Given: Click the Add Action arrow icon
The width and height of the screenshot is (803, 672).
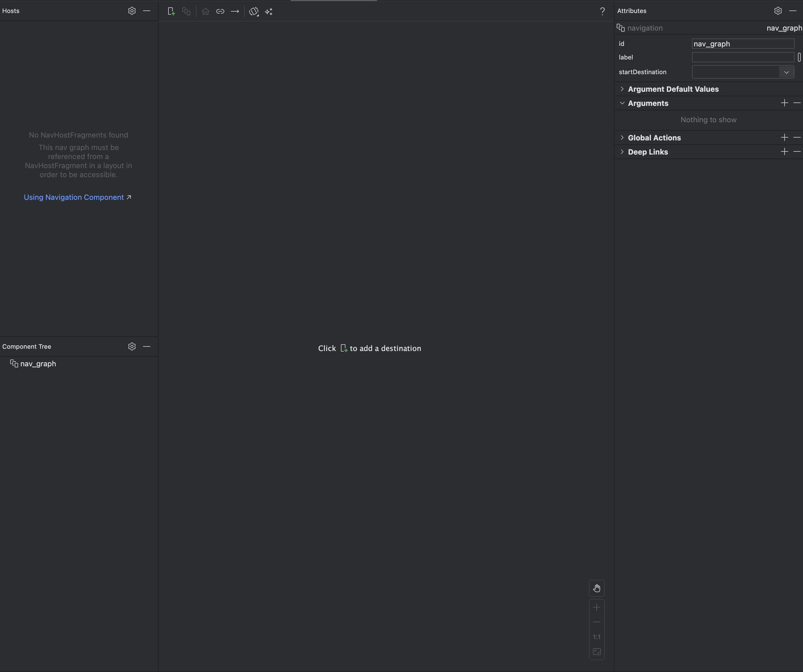Looking at the screenshot, I should click(235, 12).
